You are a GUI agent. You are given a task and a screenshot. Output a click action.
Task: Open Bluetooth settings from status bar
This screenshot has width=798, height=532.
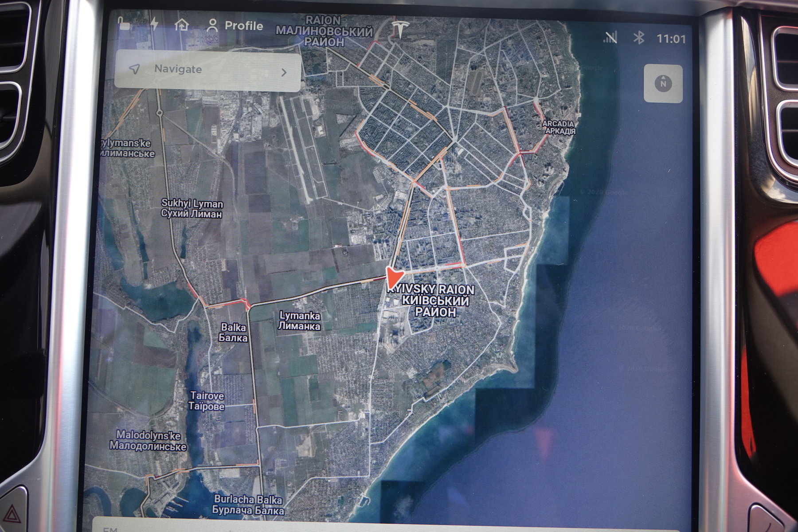pyautogui.click(x=638, y=38)
